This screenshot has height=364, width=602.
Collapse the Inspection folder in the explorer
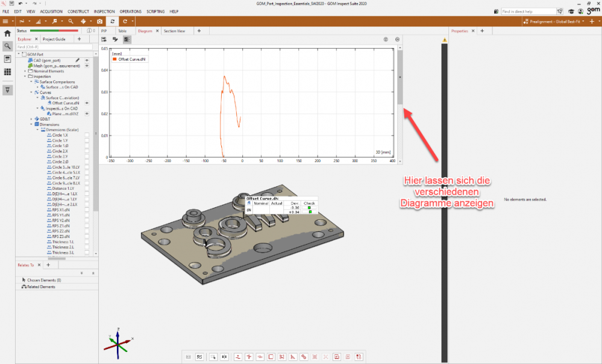[x=25, y=77]
